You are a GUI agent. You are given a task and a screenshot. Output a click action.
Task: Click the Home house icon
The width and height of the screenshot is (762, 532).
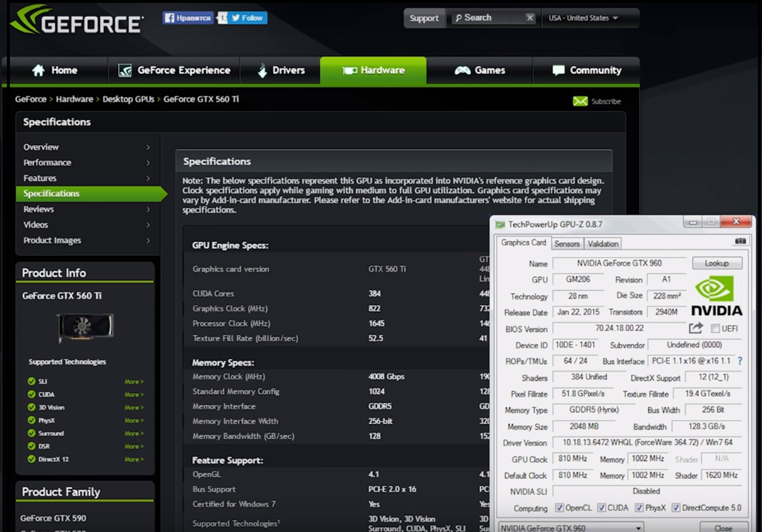(38, 70)
